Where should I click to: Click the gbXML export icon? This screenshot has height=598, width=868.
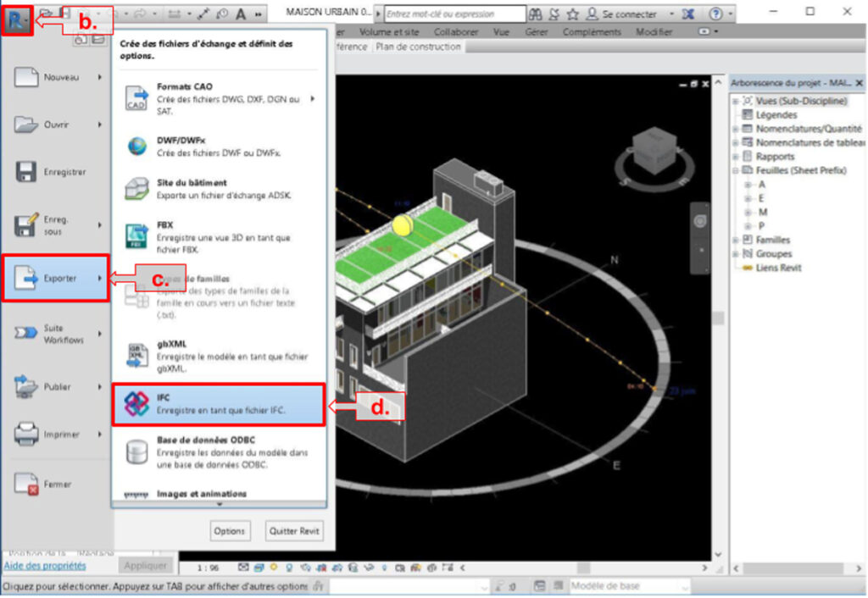[x=136, y=352]
